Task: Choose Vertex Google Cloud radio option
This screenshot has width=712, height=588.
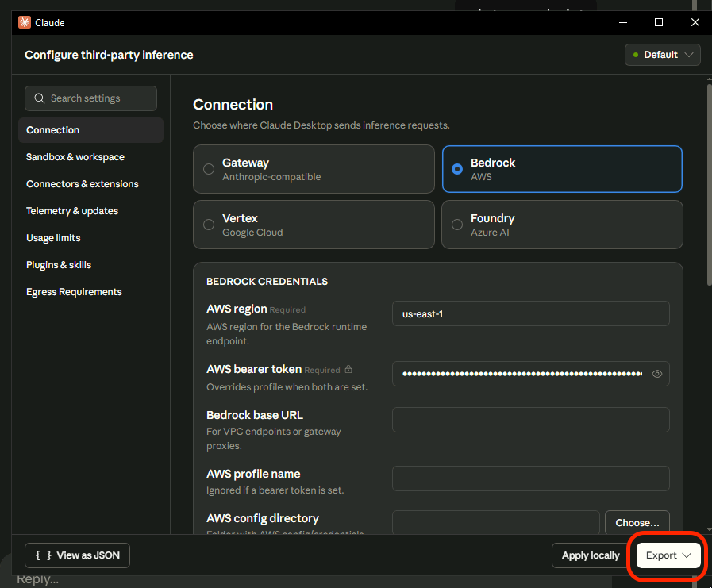Action: point(314,225)
